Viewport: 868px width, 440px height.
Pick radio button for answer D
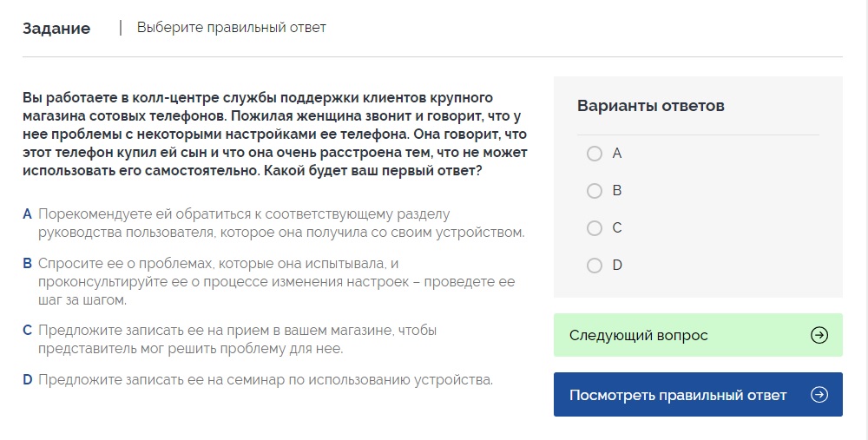pyautogui.click(x=595, y=266)
